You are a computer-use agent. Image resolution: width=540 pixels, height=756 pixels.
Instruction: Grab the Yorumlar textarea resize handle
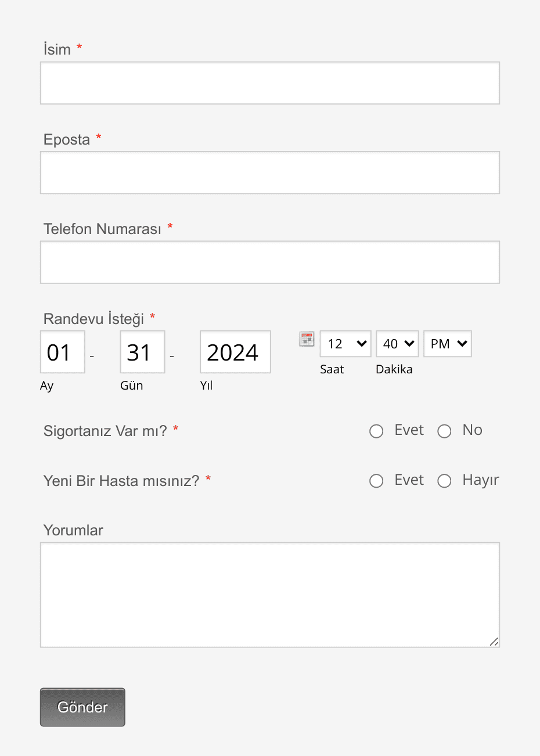pyautogui.click(x=494, y=642)
